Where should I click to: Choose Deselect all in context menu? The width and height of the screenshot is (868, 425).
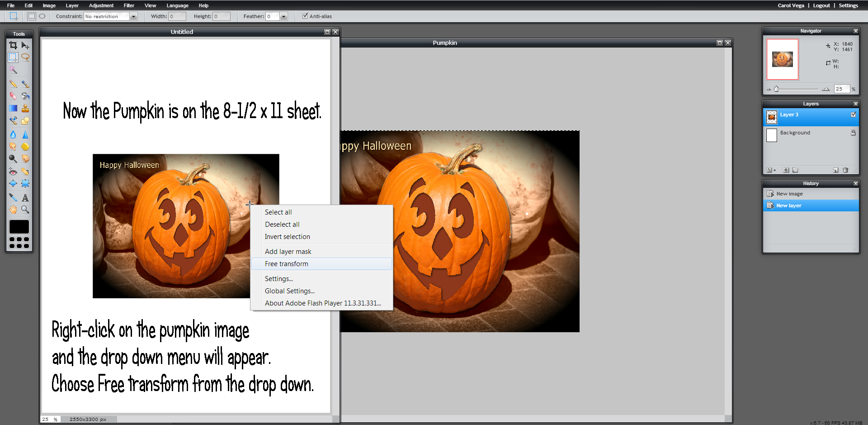(321, 224)
